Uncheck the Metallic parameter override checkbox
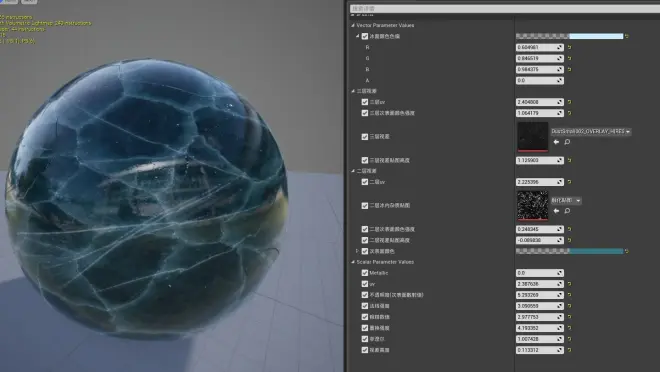The height and width of the screenshot is (372, 660). [x=365, y=273]
